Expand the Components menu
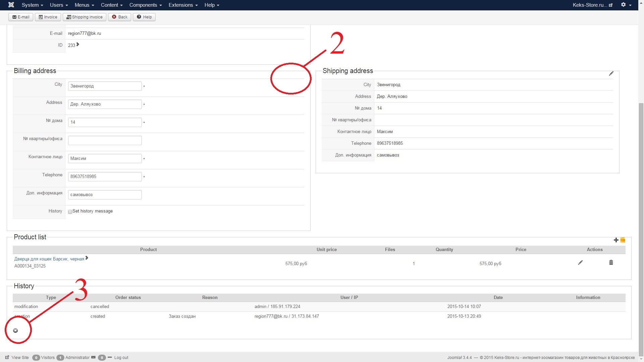Screen dimensions: 644x362 pos(146,5)
